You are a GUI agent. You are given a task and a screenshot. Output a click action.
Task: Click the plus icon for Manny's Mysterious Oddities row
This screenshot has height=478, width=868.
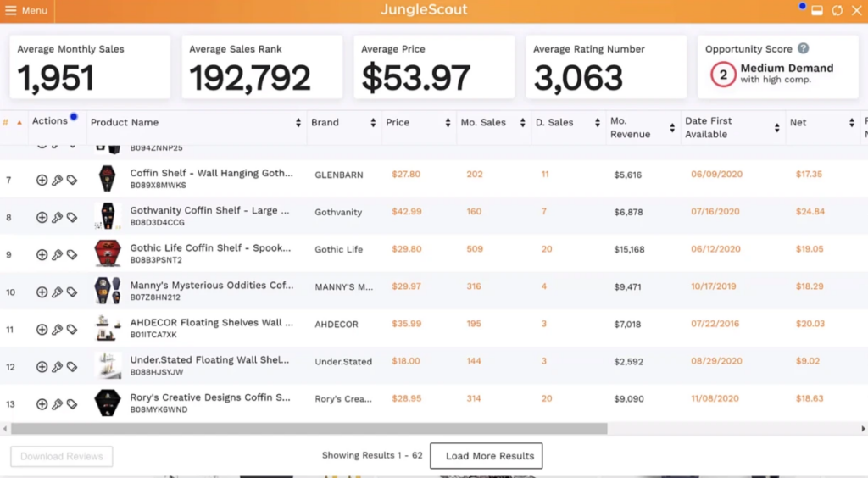click(x=42, y=292)
